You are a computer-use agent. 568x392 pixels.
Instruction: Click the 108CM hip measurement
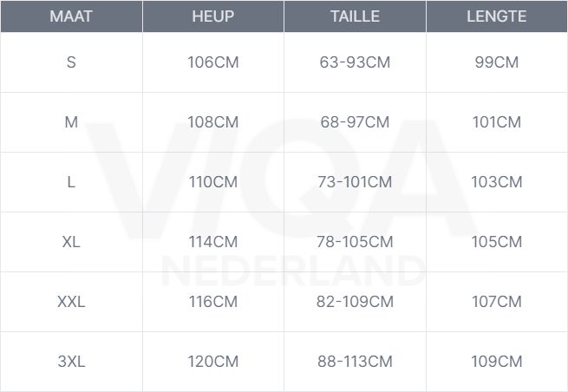click(212, 122)
